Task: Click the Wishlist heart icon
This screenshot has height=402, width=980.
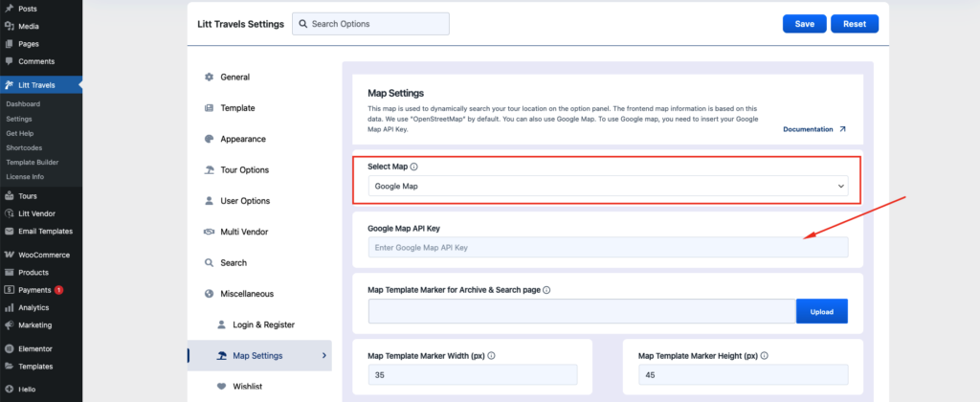Action: [221, 387]
